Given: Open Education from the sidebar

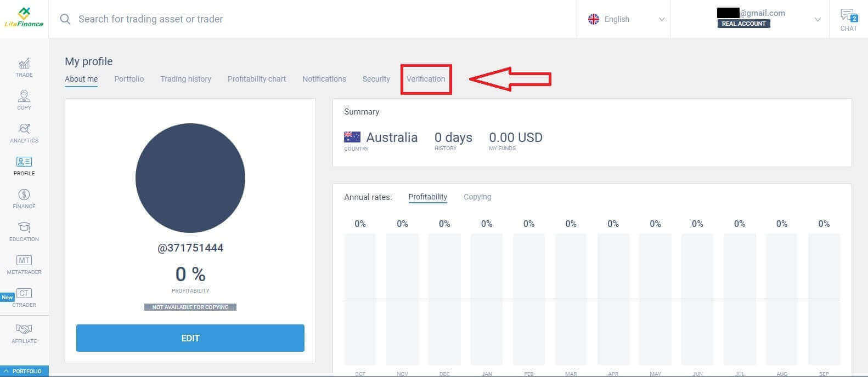Looking at the screenshot, I should pos(24,232).
